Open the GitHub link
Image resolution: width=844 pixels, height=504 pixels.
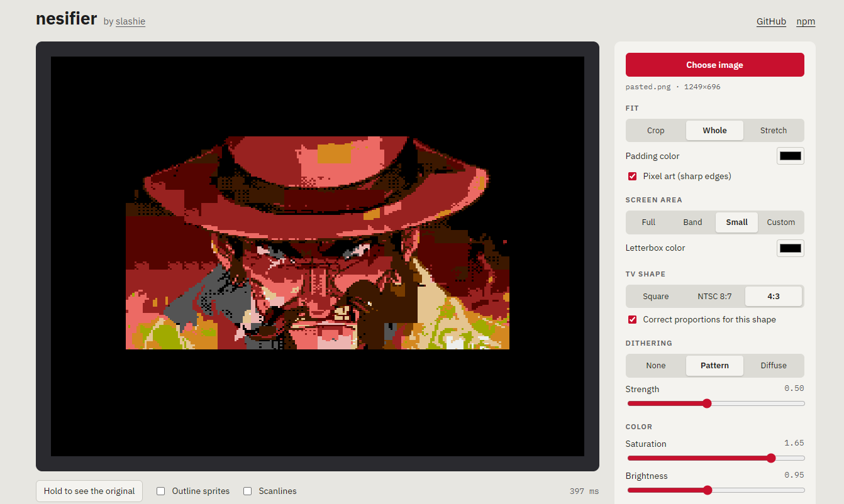771,21
